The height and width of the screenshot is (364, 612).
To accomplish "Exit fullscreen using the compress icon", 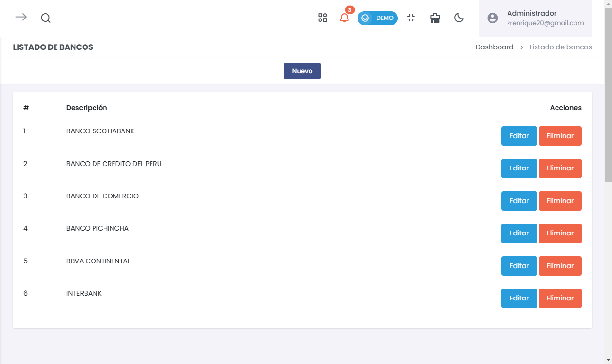I will pyautogui.click(x=411, y=18).
